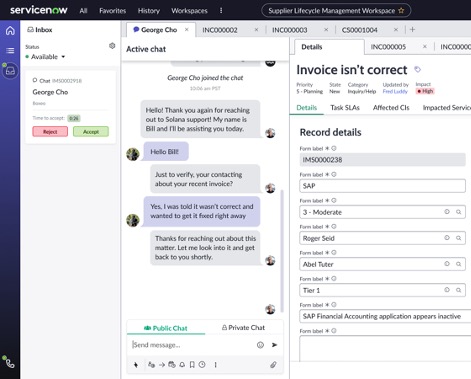This screenshot has height=379, width=471.
Task: Search lookup for Tier 1 field
Action: [459, 290]
